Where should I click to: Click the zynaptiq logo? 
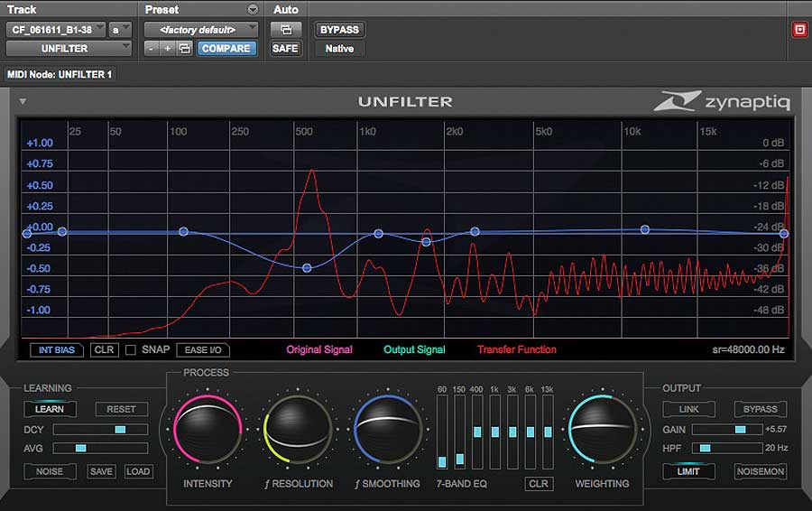tap(722, 101)
